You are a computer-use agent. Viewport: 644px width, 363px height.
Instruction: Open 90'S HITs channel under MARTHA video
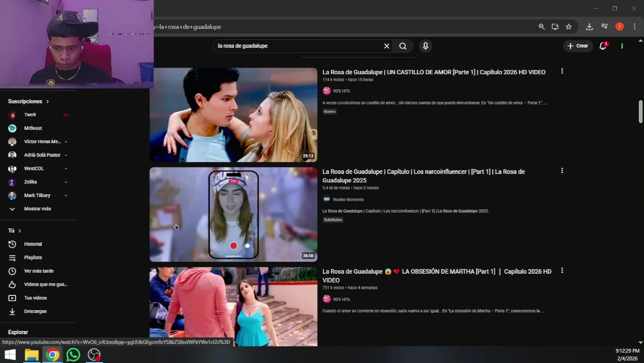click(x=342, y=299)
